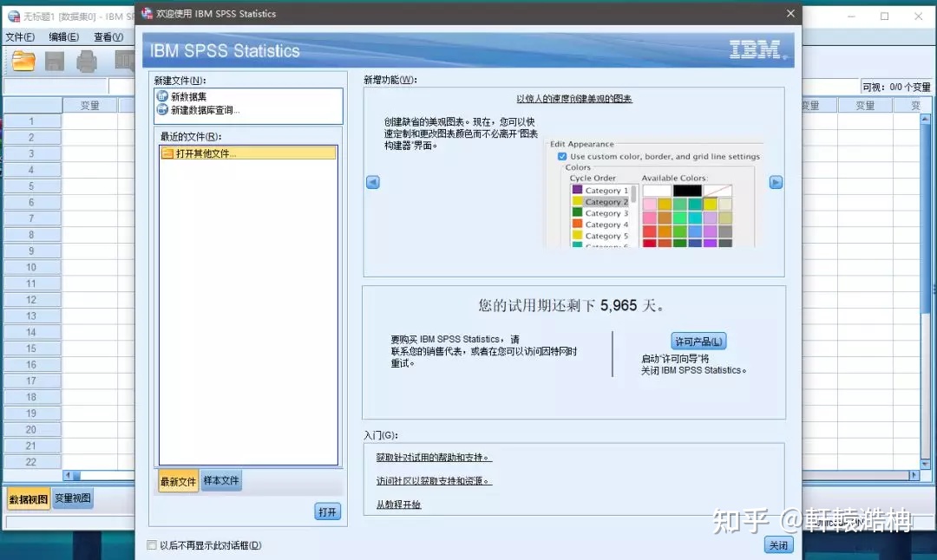Go back with the left blue arrow
The width and height of the screenshot is (937, 560).
point(373,181)
